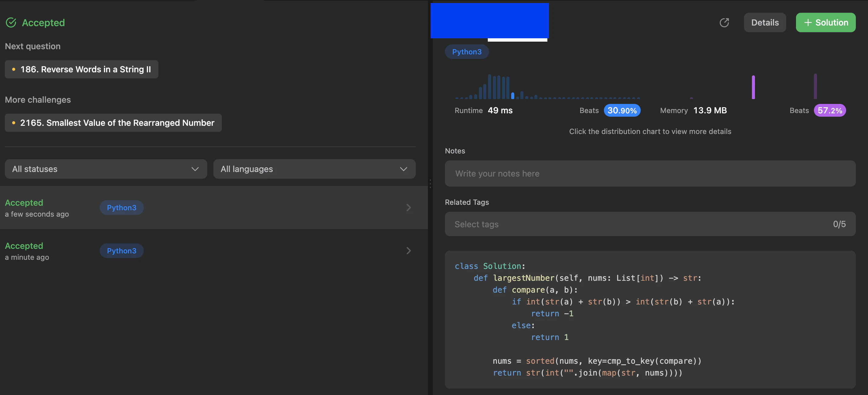The image size is (868, 395).
Task: Click the 0/5 tag counter
Action: click(839, 224)
